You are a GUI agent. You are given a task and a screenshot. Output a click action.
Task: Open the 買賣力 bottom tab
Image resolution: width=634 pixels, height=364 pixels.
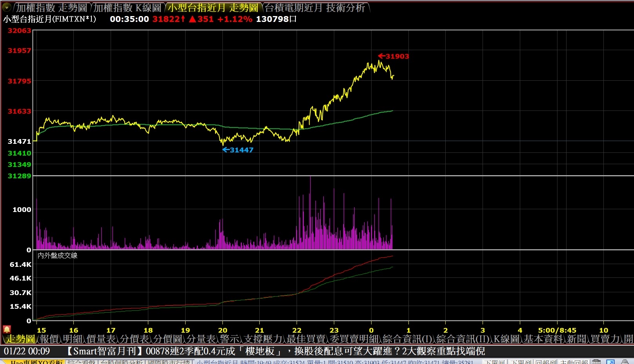(x=605, y=339)
